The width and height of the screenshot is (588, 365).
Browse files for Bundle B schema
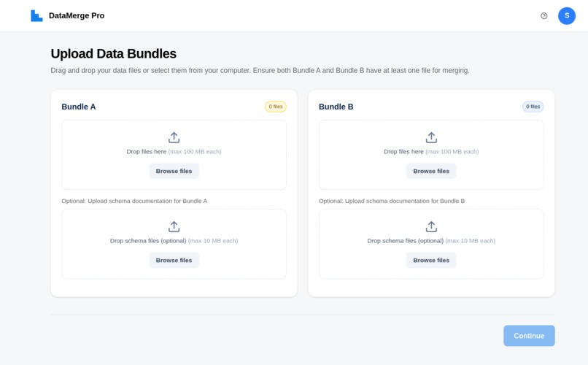[x=431, y=261]
